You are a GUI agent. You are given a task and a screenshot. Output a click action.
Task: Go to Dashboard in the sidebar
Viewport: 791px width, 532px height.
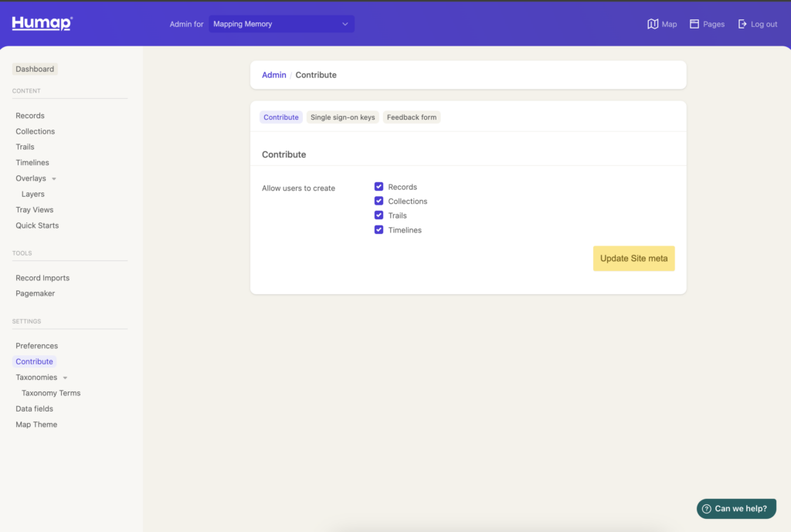pos(35,69)
